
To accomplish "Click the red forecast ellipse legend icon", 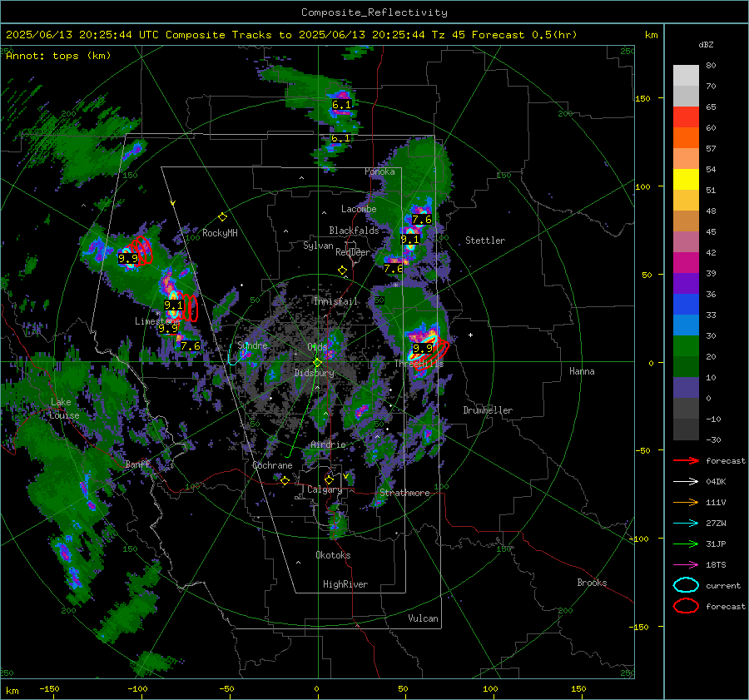I will pos(686,606).
